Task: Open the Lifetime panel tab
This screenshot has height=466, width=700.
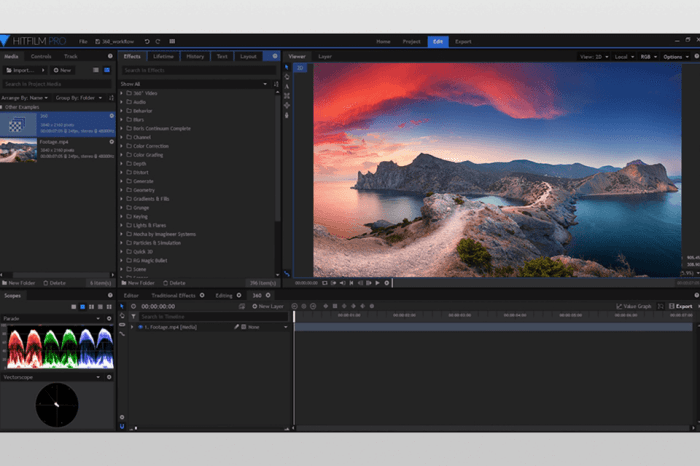Action: (163, 56)
